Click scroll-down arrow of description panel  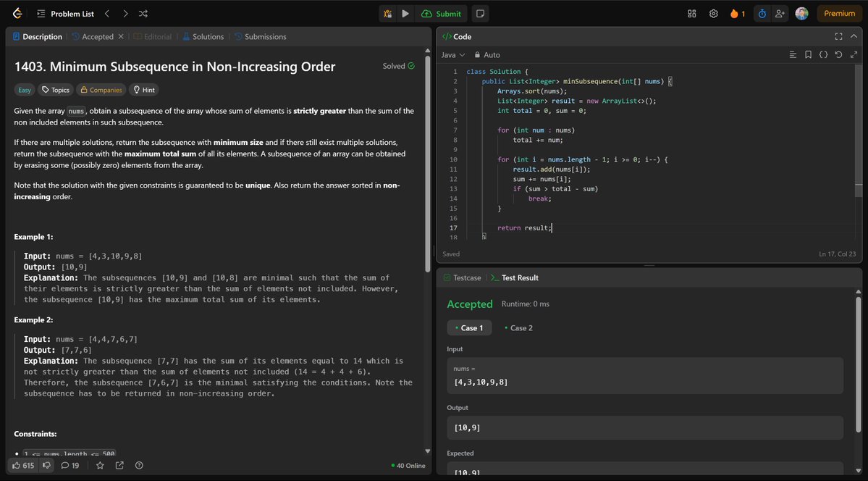tap(427, 451)
